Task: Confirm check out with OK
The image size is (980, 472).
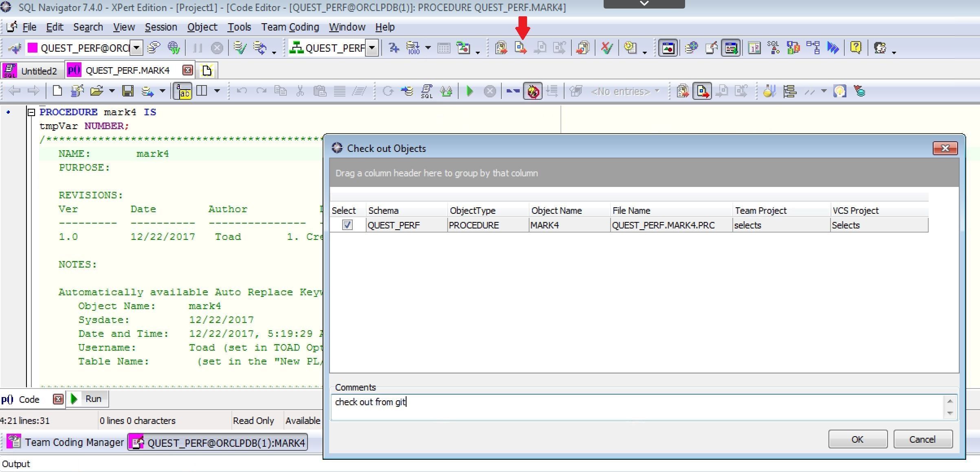Action: 858,439
